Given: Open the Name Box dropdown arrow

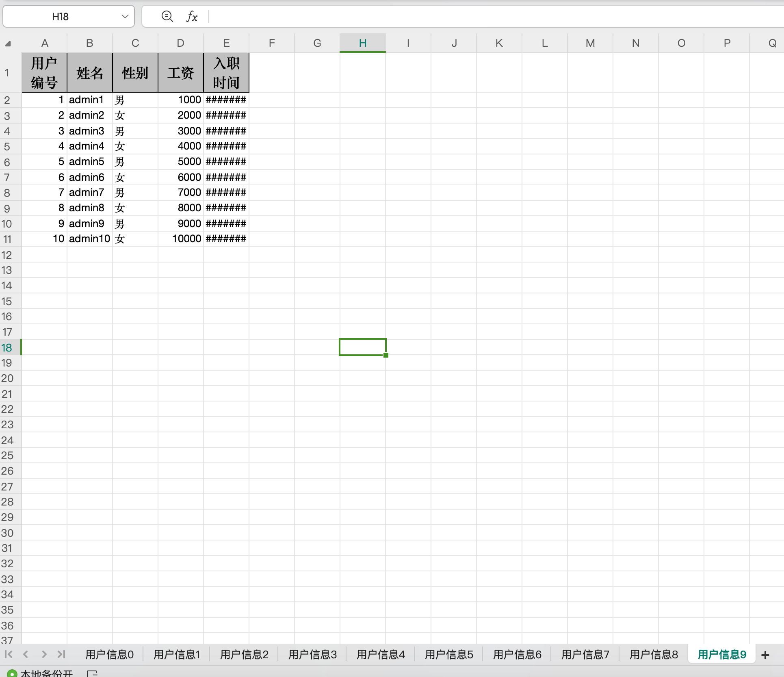Looking at the screenshot, I should click(x=125, y=17).
